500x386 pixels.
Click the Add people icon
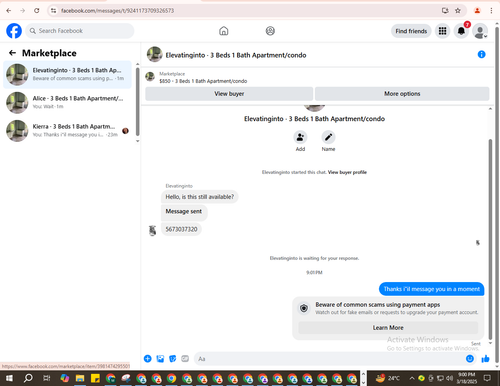[x=300, y=137]
